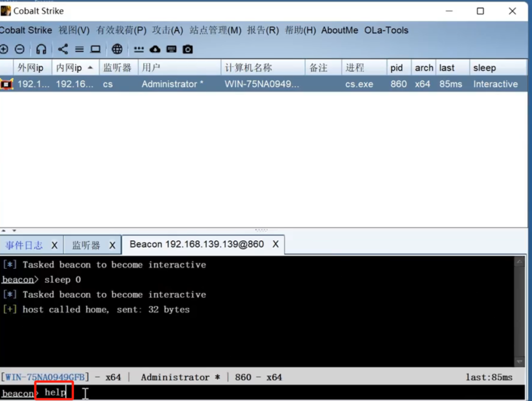The image size is (532, 401).
Task: Show the pivot graph share-node icon
Action: (63, 49)
